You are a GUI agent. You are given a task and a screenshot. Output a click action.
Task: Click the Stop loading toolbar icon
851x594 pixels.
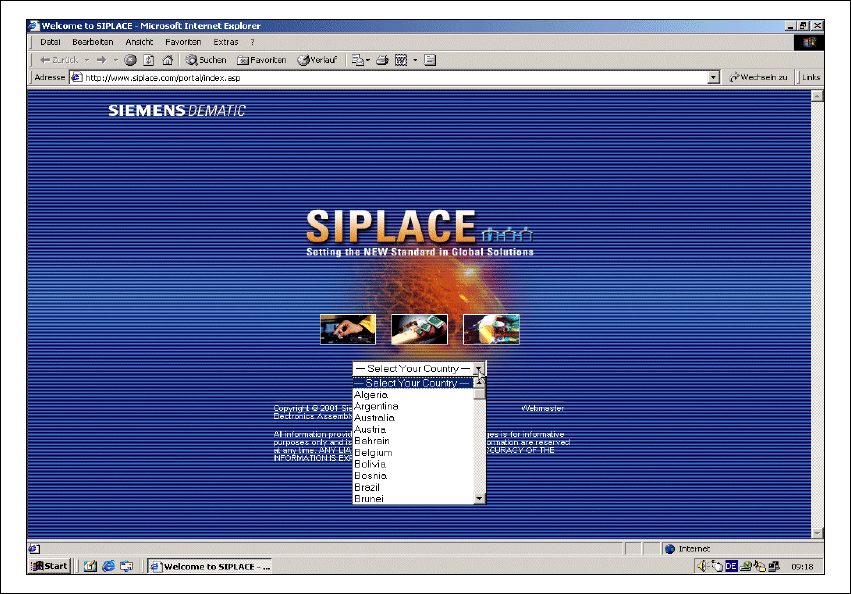(130, 60)
